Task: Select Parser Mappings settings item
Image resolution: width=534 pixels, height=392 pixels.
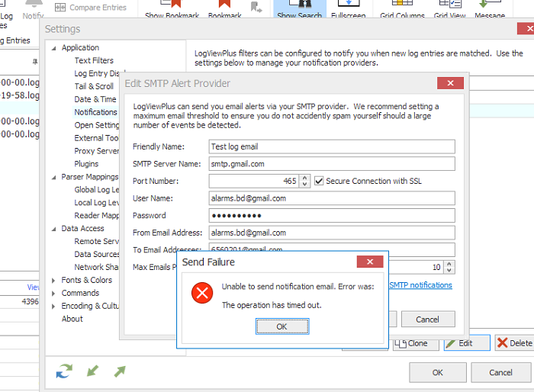Action: tap(90, 177)
